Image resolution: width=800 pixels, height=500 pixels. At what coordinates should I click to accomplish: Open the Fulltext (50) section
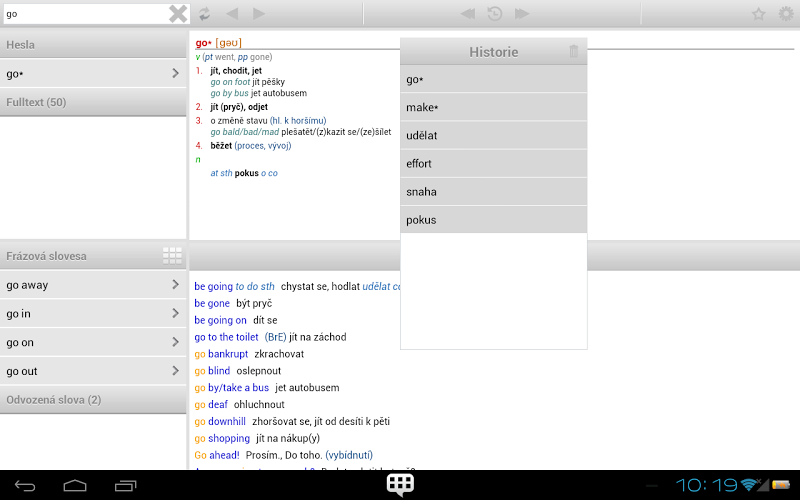pyautogui.click(x=92, y=102)
